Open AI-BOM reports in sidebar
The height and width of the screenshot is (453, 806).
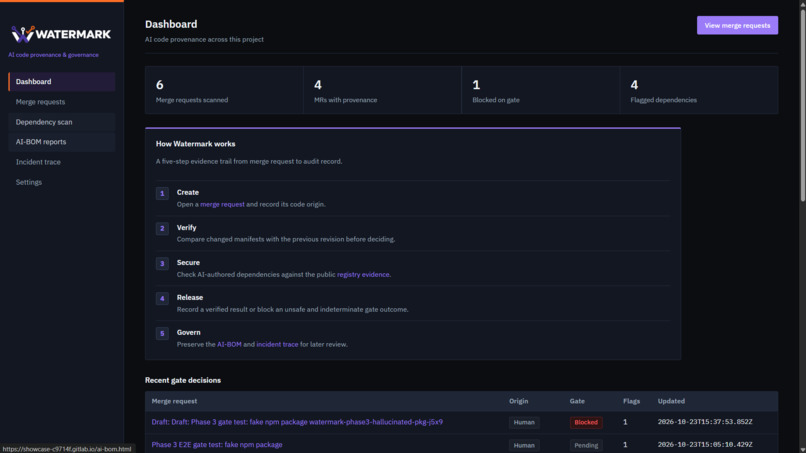point(62,142)
